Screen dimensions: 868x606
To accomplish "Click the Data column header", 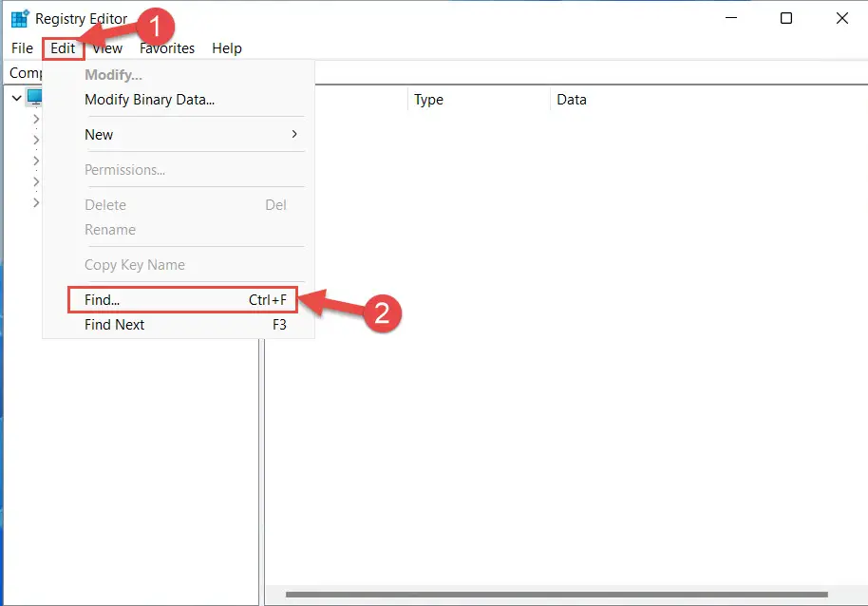I will [708, 100].
